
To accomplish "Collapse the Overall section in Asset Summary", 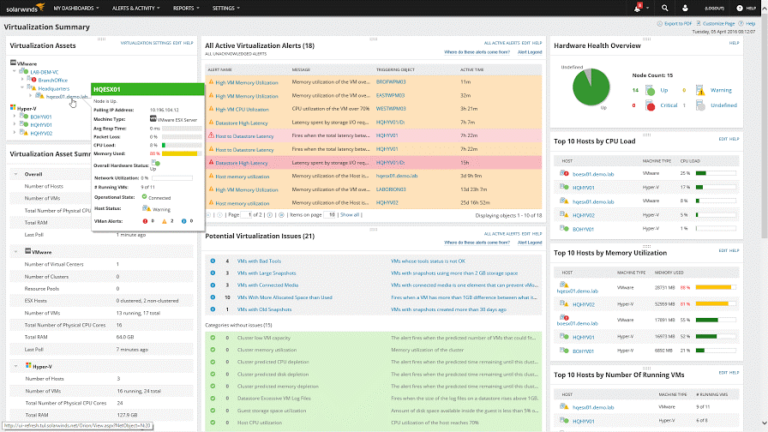I will coord(14,173).
